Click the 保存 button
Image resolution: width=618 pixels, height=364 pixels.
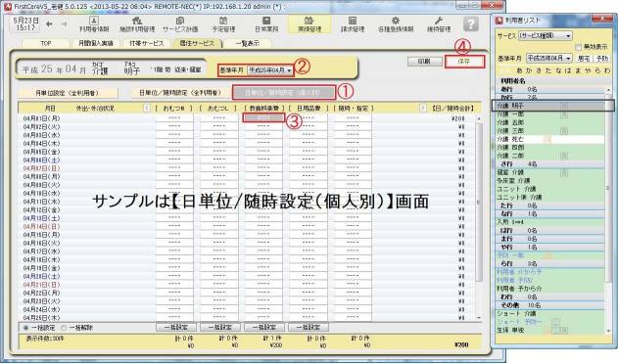point(464,62)
